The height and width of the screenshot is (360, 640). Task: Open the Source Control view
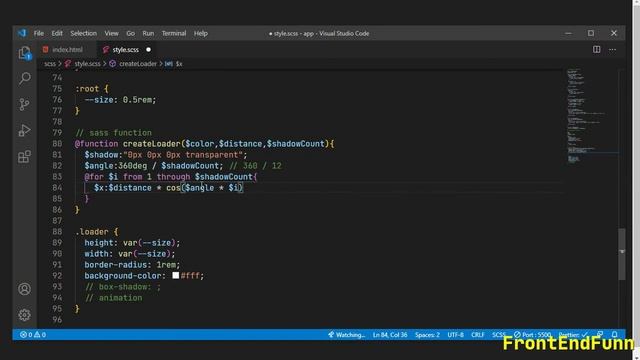[24, 104]
